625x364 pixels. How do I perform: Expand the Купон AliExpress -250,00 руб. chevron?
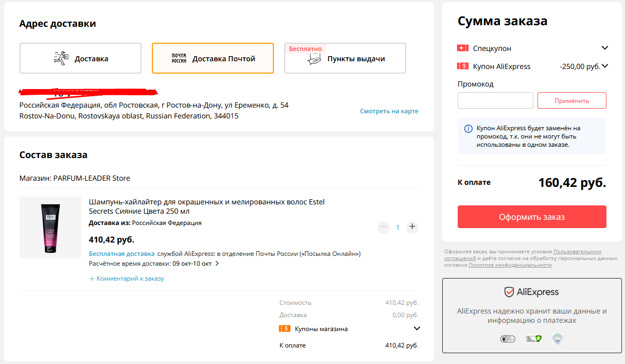[x=605, y=66]
